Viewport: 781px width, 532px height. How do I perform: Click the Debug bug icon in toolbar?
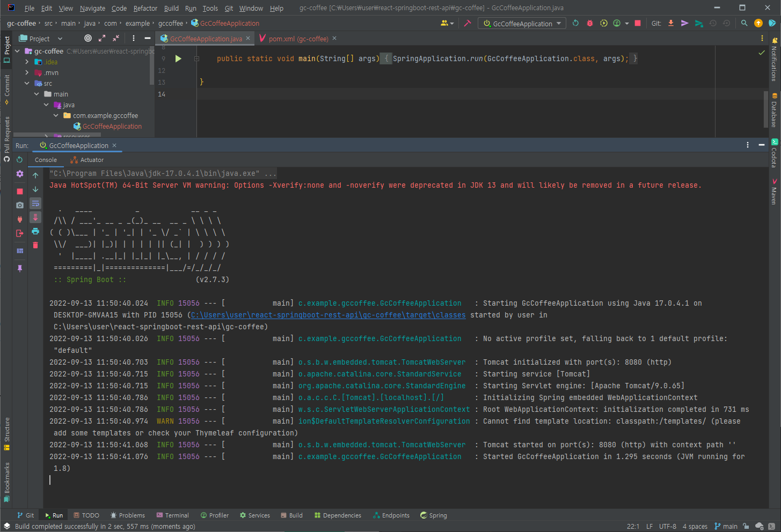590,24
